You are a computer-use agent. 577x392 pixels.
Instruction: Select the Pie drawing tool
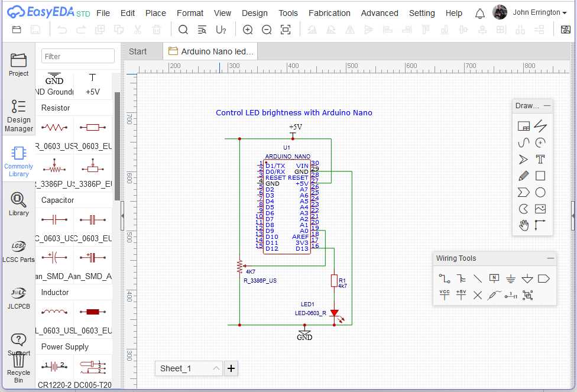click(x=524, y=209)
